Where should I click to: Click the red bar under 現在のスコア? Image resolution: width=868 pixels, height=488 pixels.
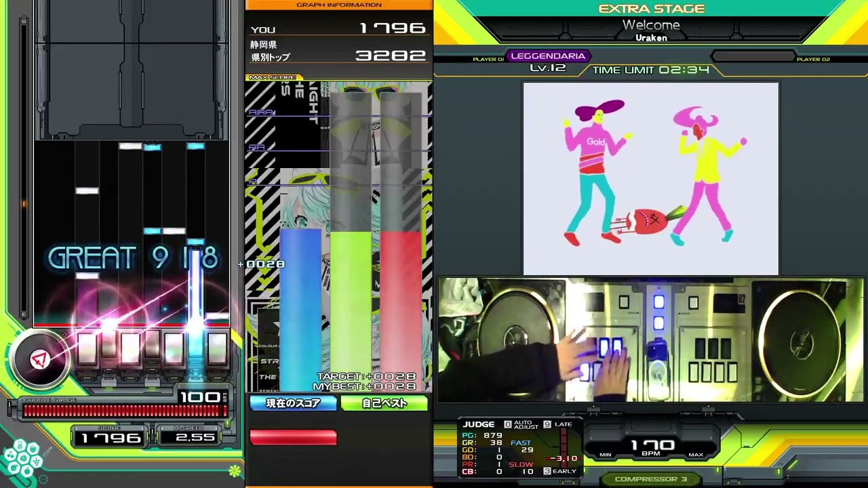pyautogui.click(x=293, y=438)
